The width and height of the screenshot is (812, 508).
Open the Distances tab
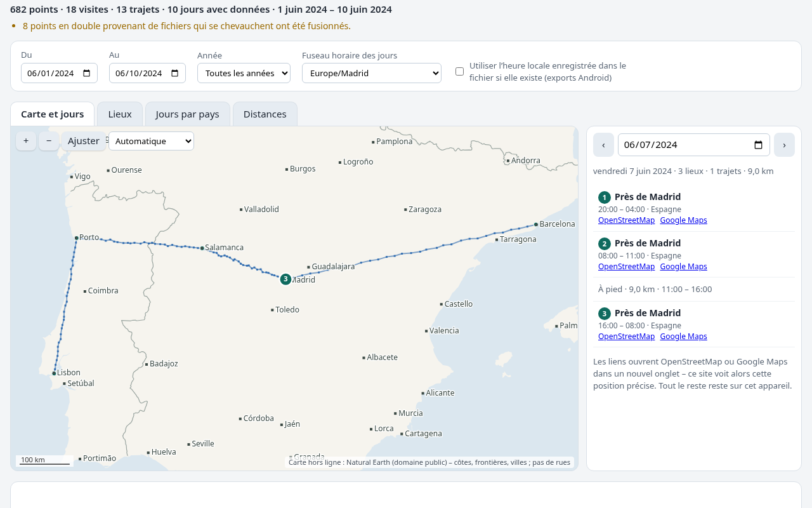tap(265, 114)
